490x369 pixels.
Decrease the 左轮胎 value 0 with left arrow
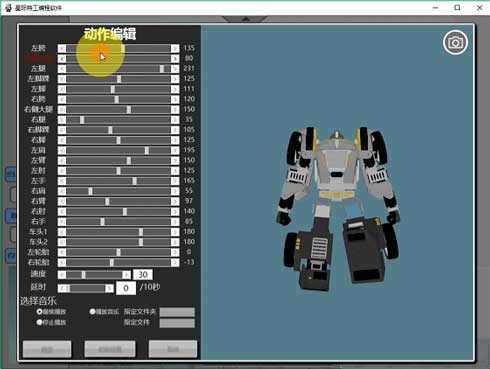click(62, 252)
